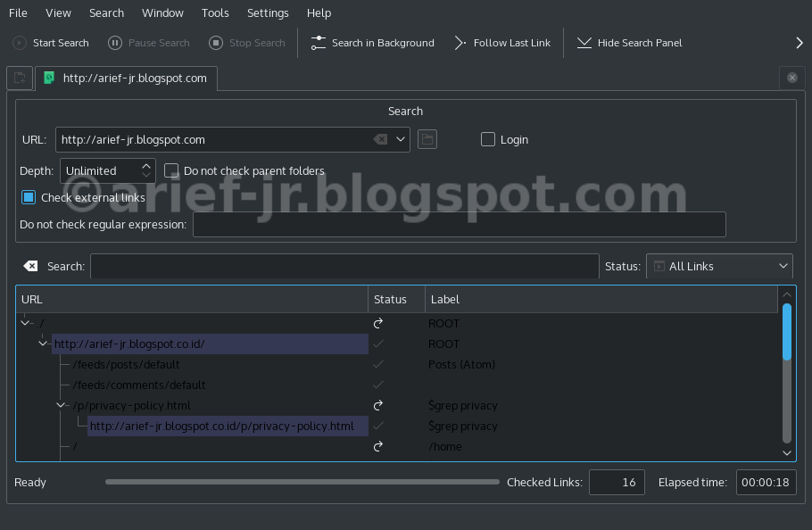Image resolution: width=812 pixels, height=530 pixels.
Task: Enable the Login checkbox
Action: click(488, 139)
